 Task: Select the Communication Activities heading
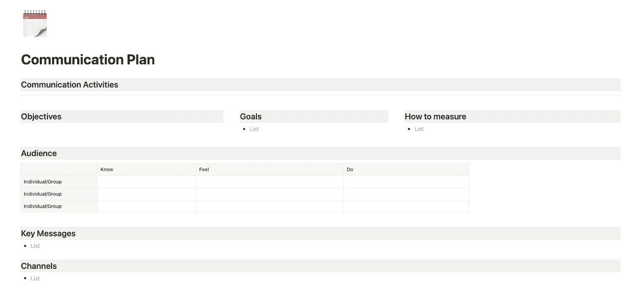pyautogui.click(x=70, y=85)
